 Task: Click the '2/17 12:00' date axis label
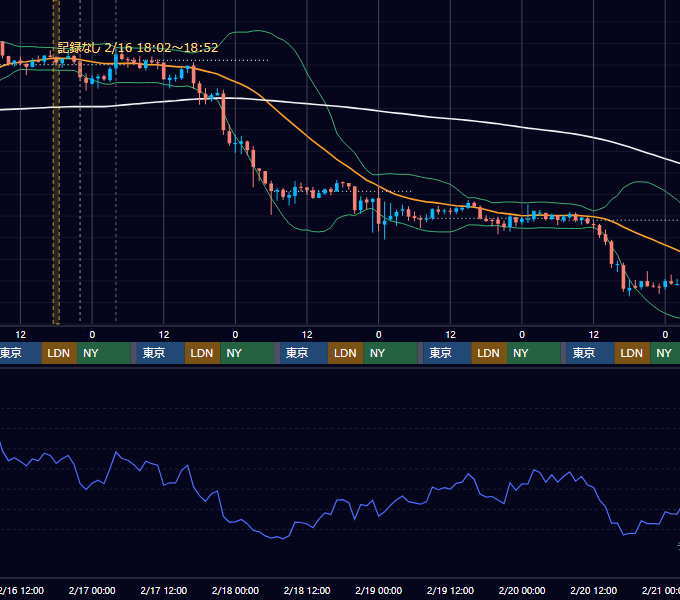163,590
